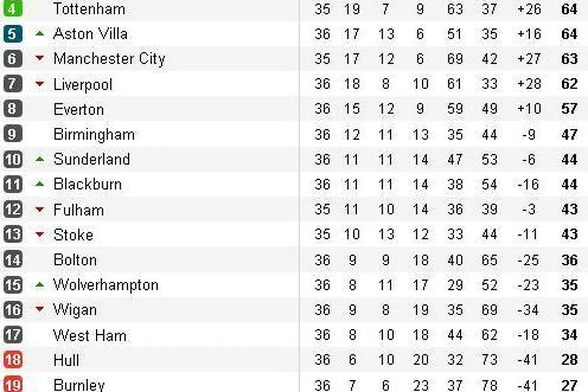Open the Everton team link
Screen dimensions: 588x392
[x=78, y=109]
